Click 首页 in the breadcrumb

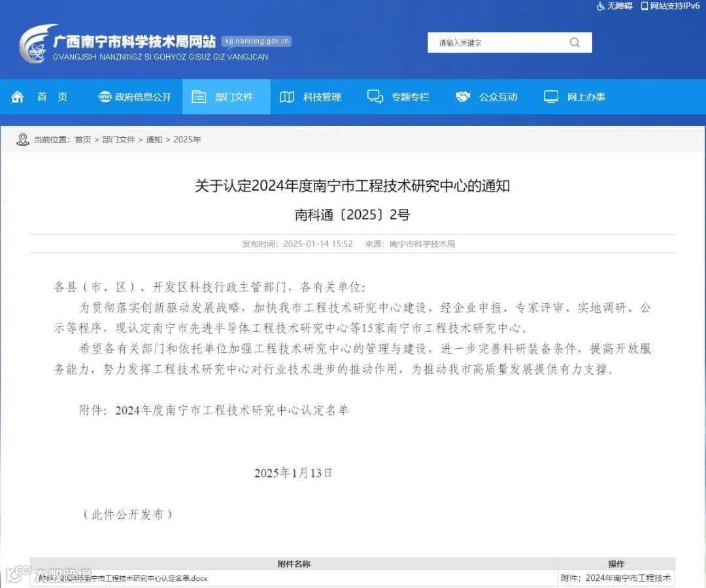[83, 139]
